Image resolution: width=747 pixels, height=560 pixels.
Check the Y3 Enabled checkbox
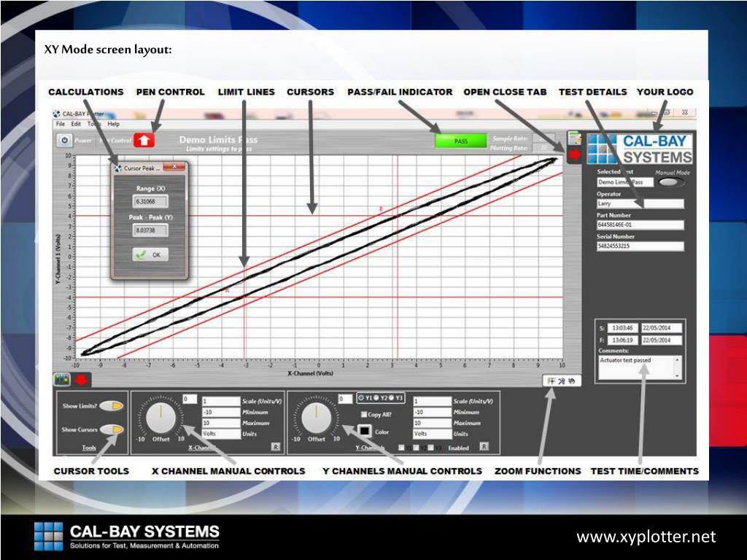click(431, 448)
